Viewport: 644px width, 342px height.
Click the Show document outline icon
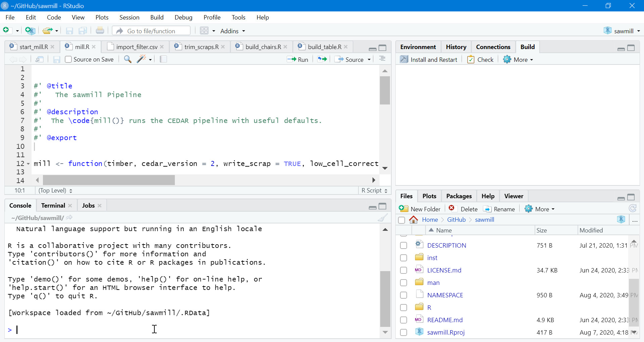382,59
